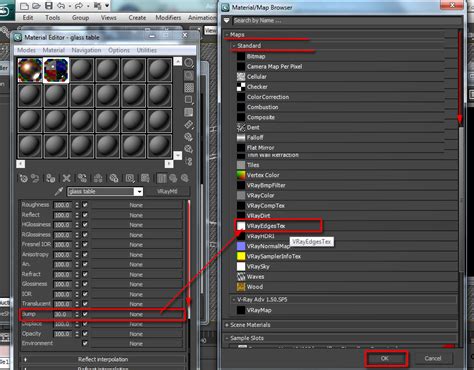Expand the Scene Materials group
Screen dimensions: 474x370
(227, 325)
